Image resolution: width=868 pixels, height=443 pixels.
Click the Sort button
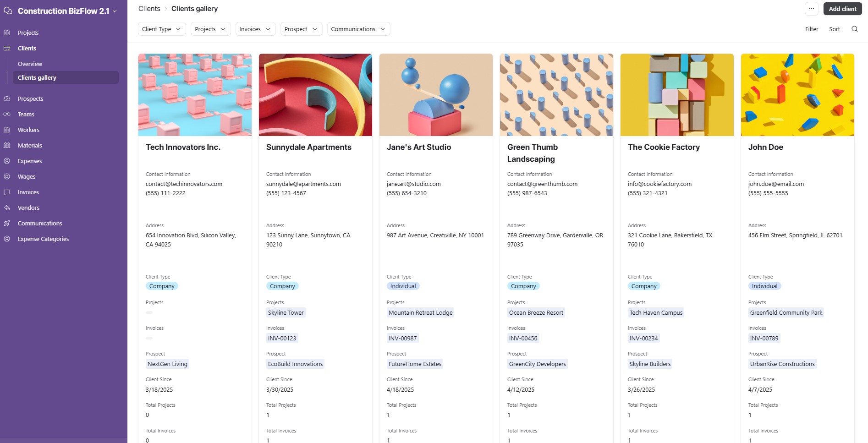pos(834,29)
